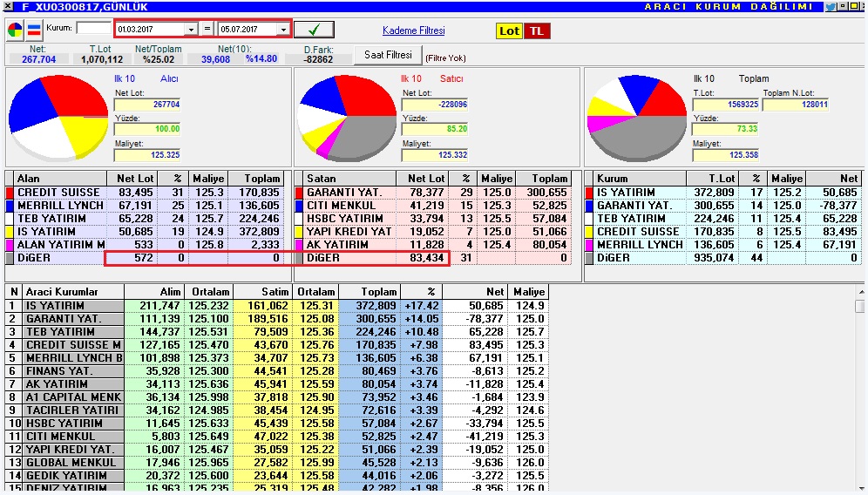Click the Toplam total pie chart
Screen dimensions: 868x495
636,118
